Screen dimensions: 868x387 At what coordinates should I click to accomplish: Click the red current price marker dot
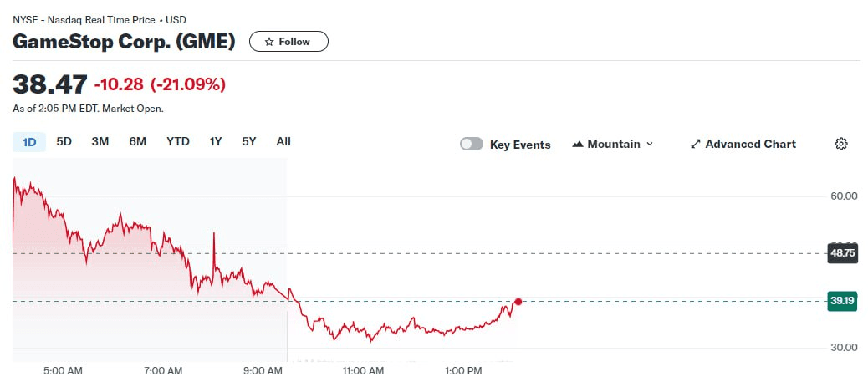(x=518, y=302)
